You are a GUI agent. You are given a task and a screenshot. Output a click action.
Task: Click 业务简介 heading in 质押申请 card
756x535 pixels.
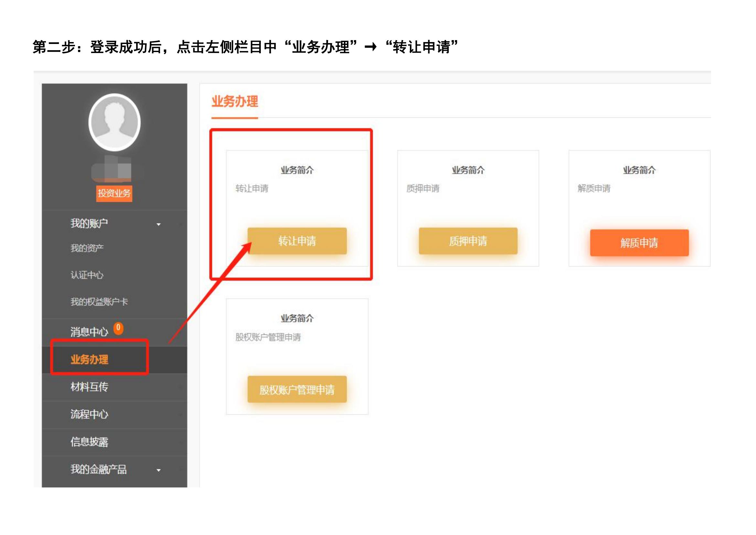[468, 170]
